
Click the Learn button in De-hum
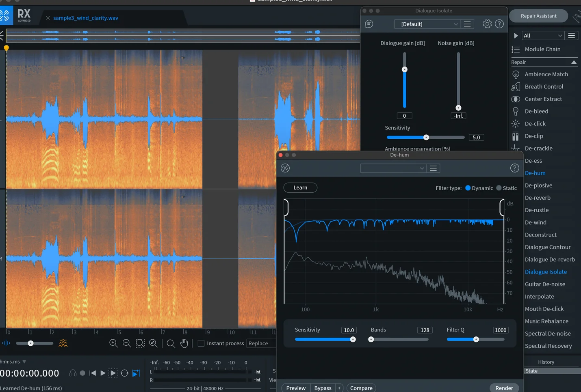[300, 187]
